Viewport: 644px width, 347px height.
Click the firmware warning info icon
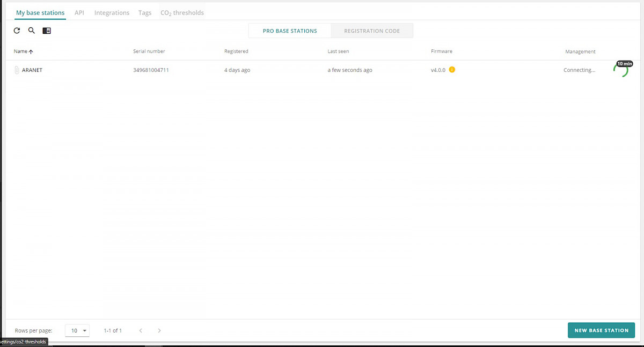point(452,70)
